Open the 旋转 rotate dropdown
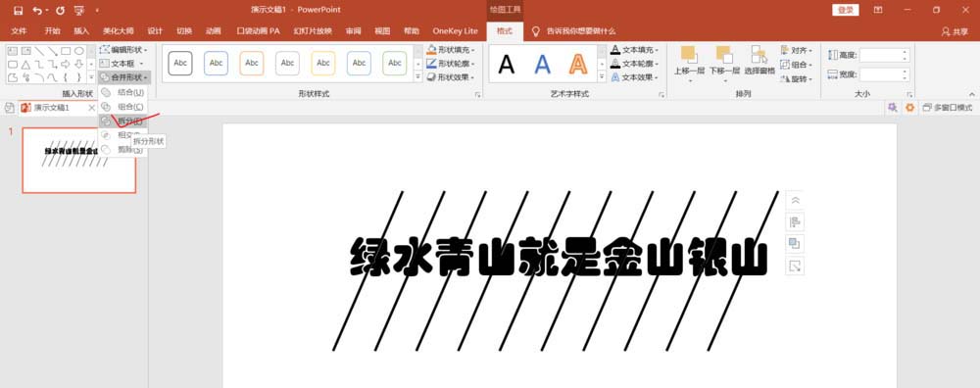This screenshot has height=388, width=980. click(x=797, y=78)
